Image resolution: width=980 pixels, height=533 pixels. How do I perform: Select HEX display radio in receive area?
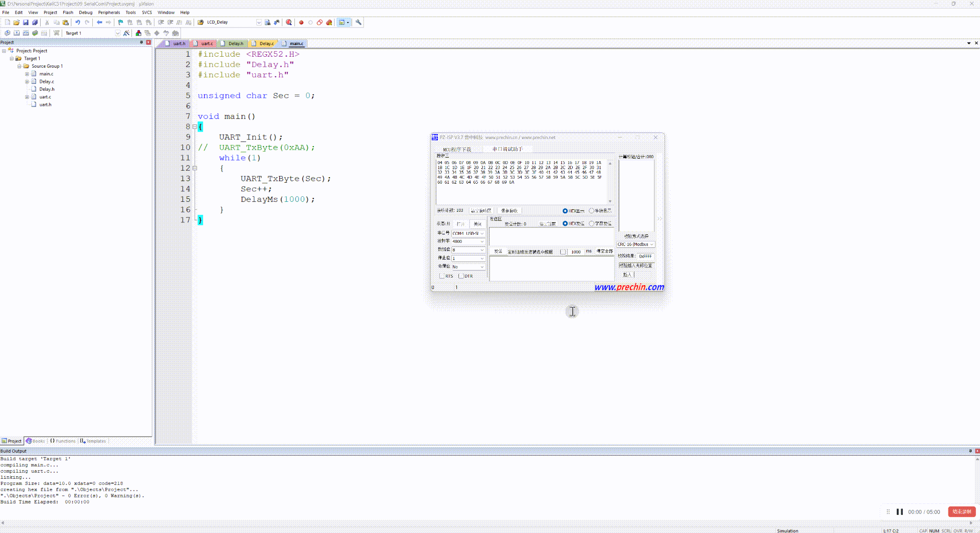(565, 211)
